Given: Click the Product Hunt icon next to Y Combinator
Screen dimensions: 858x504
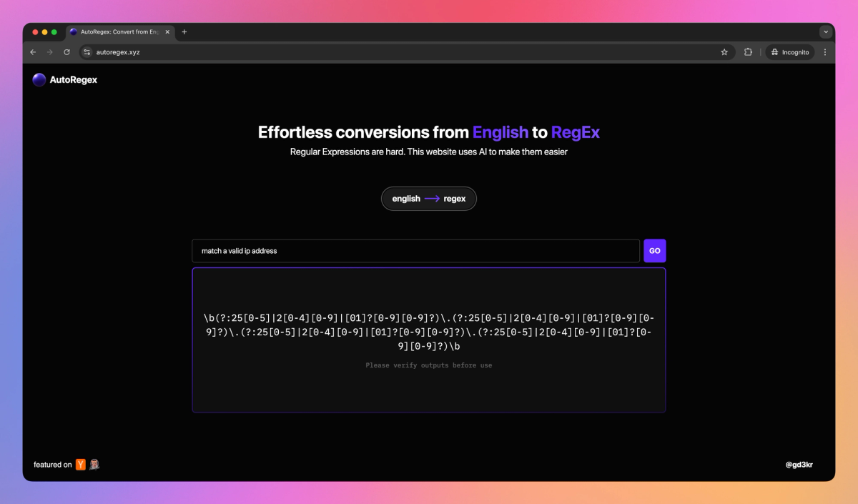Looking at the screenshot, I should click(x=94, y=464).
